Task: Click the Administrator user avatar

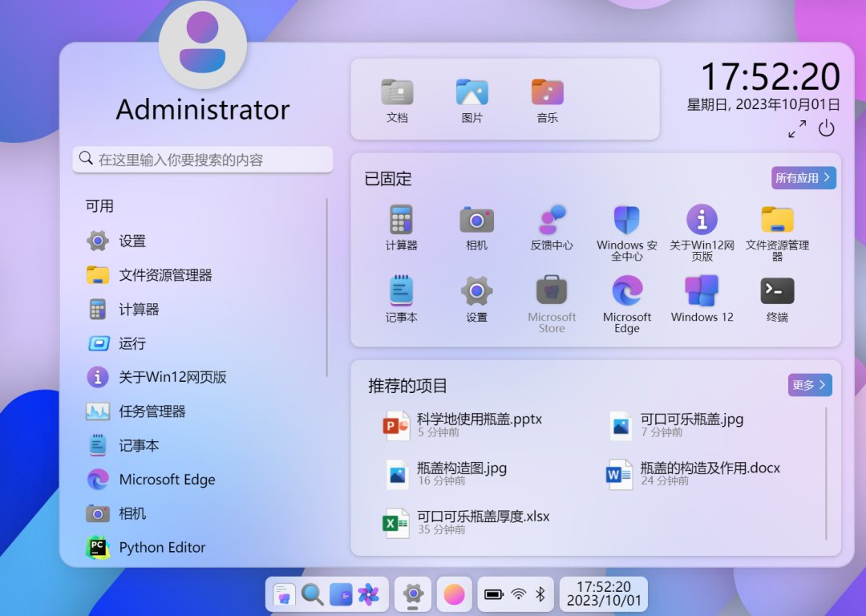Action: (202, 45)
